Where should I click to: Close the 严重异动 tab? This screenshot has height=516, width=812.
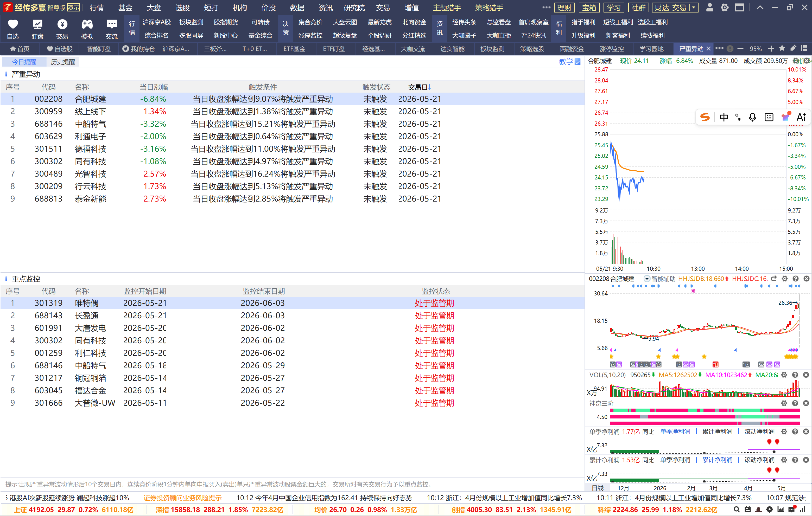pos(708,49)
